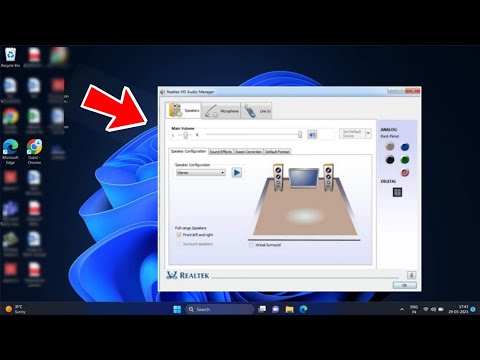Click the battery tray icon
Image resolution: width=480 pixels, height=360 pixels.
pos(441,309)
